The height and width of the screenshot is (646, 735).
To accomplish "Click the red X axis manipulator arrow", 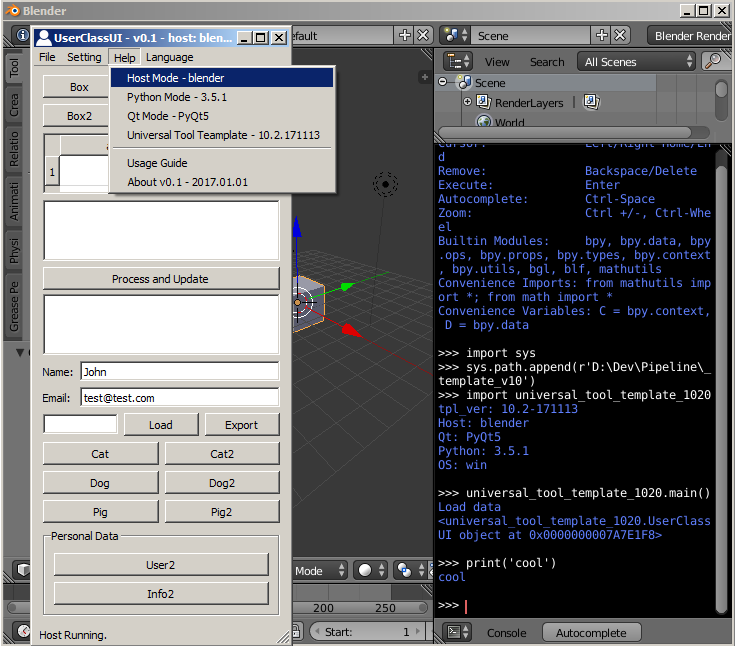I will pos(351,331).
